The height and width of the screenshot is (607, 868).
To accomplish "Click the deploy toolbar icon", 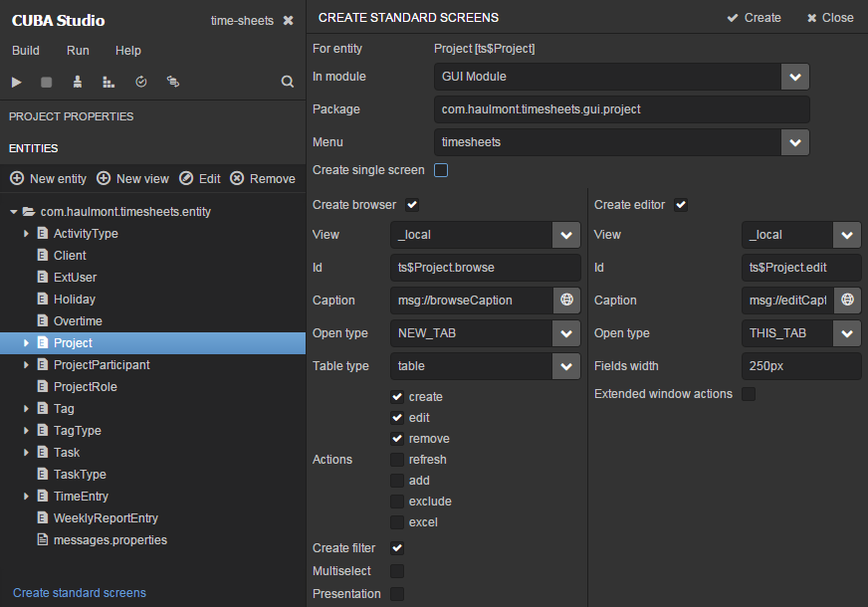I will click(78, 82).
